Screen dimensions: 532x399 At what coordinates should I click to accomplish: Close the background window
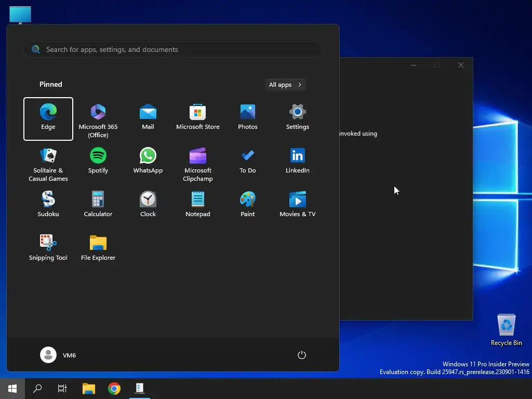[x=461, y=65]
